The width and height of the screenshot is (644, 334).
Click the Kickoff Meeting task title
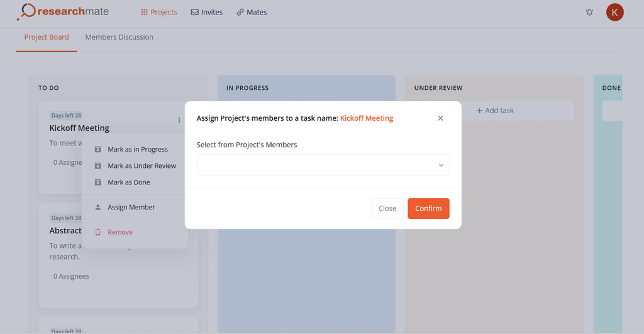[x=79, y=128]
